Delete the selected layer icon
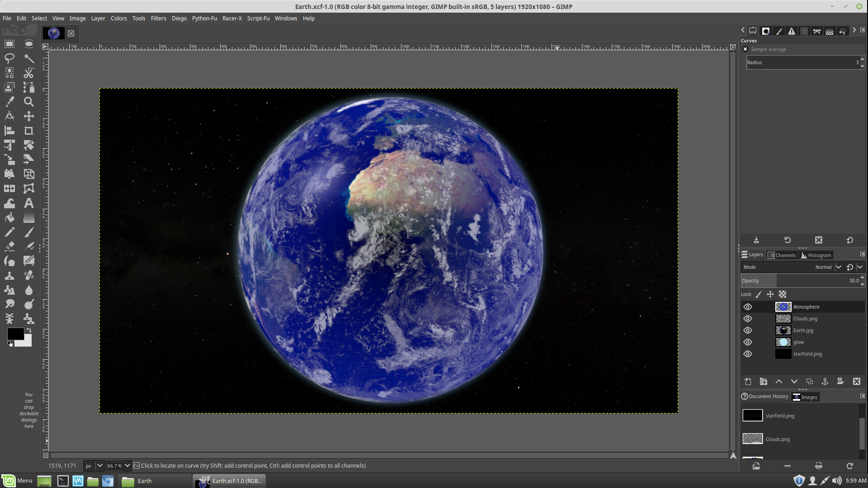Viewport: 868px width, 488px height. (857, 381)
